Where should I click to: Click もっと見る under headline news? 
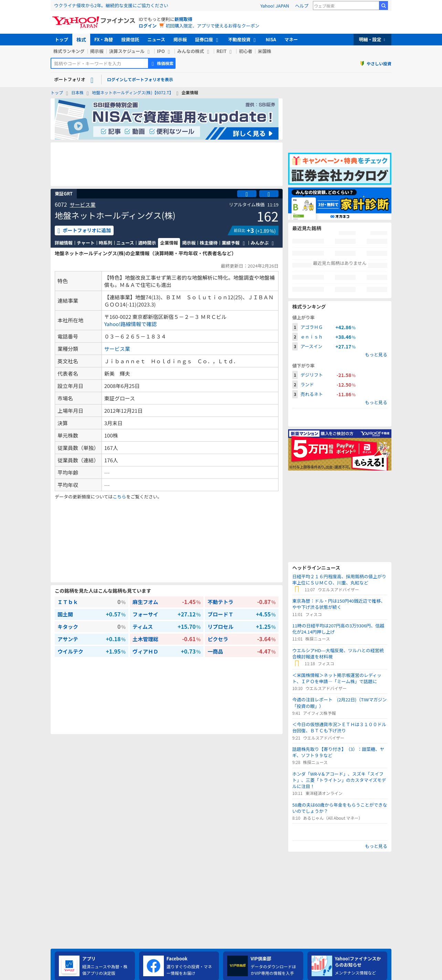[x=376, y=846]
